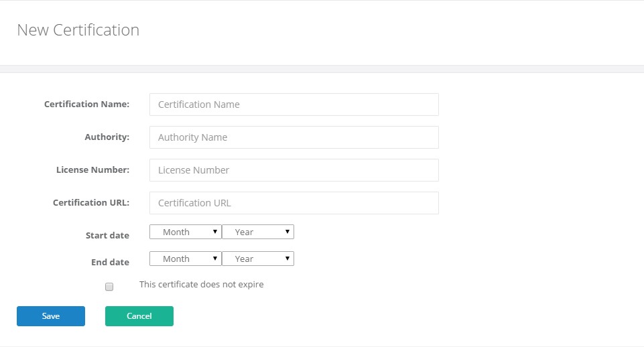Check the certificate does not expire box
Image resolution: width=644 pixels, height=347 pixels.
(109, 287)
